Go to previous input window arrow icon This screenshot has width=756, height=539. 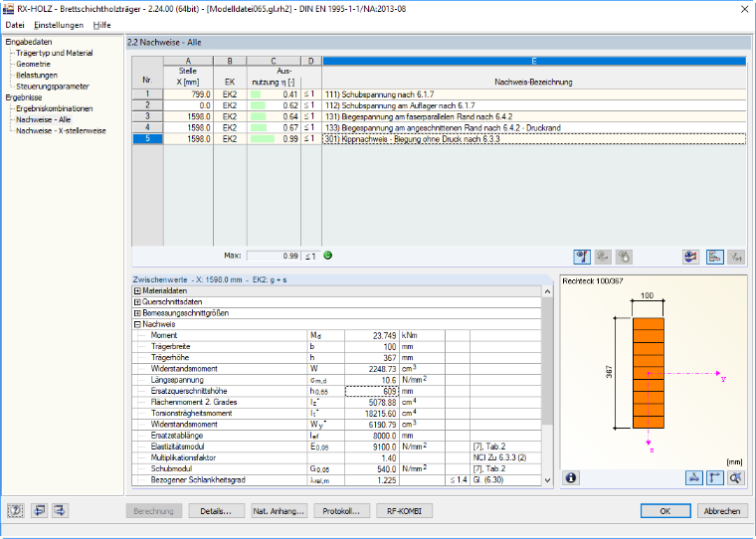point(39,510)
